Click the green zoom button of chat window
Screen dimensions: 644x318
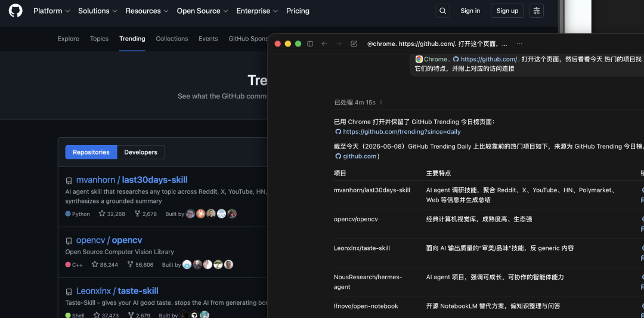[x=298, y=44]
